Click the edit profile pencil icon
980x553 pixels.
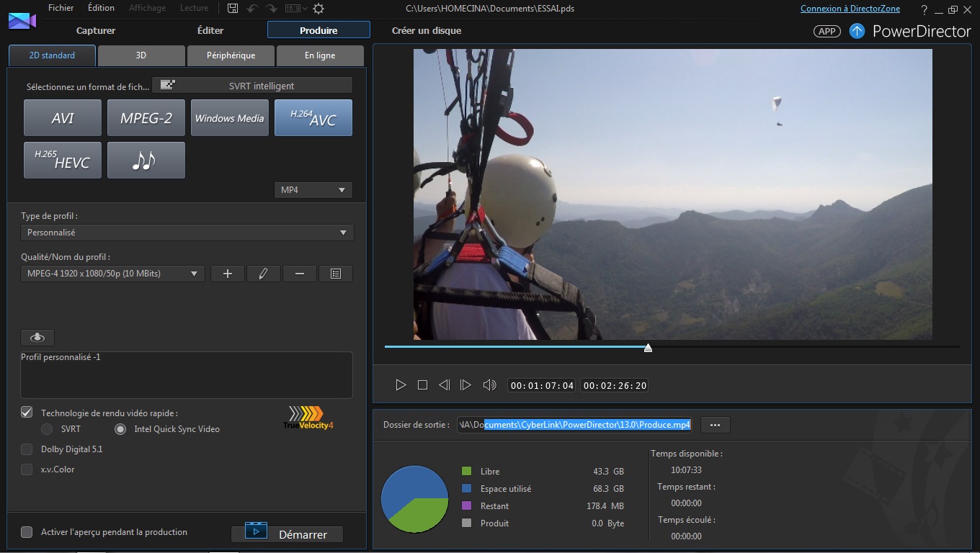pos(263,274)
